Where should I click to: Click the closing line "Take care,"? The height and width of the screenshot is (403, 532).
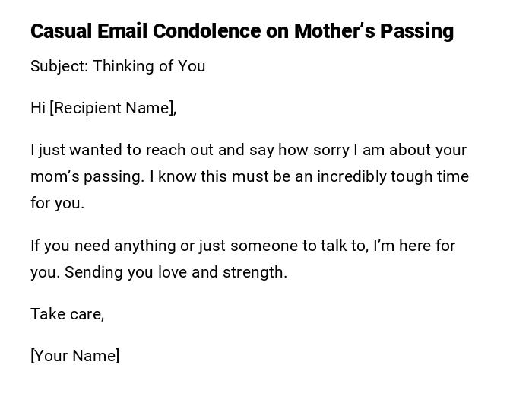67,314
